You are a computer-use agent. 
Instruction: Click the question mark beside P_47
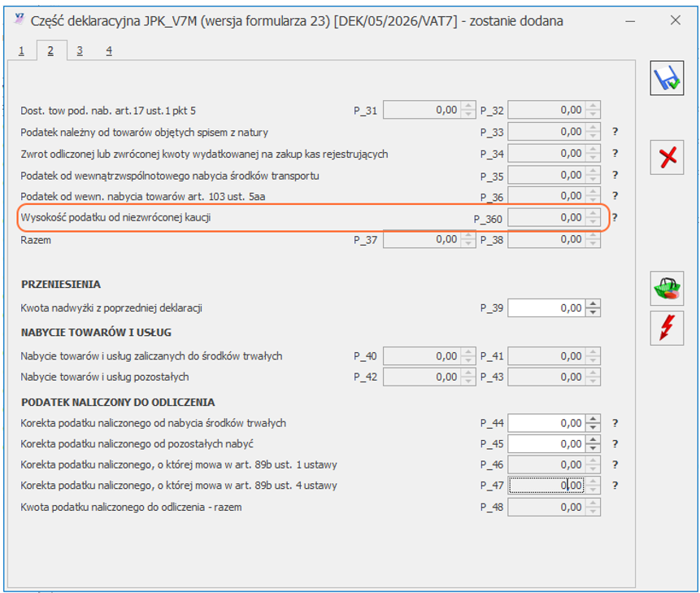click(x=615, y=486)
